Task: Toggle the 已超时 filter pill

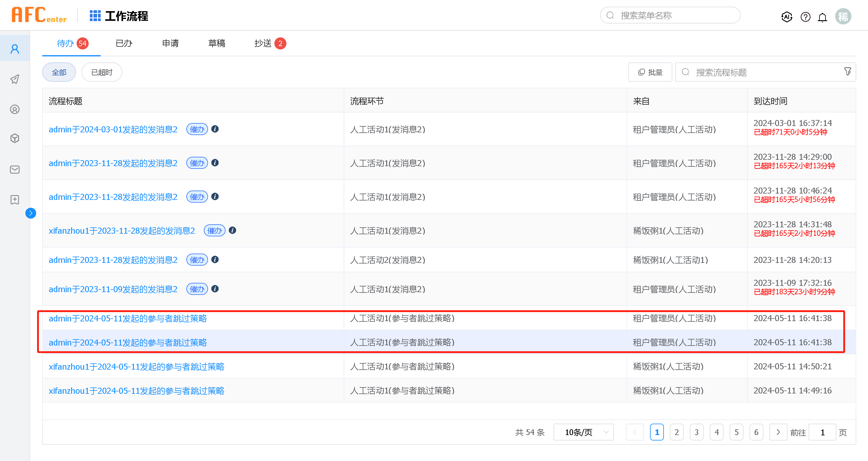Action: coord(101,72)
